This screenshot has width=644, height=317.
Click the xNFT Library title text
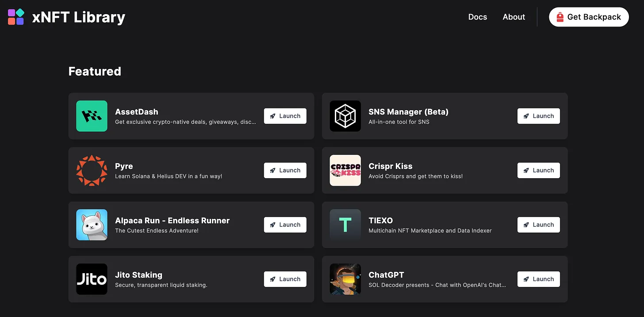(x=79, y=17)
